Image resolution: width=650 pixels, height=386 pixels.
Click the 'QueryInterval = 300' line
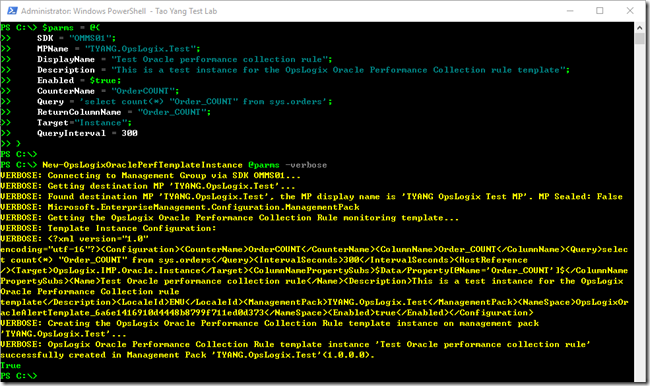pyautogui.click(x=87, y=133)
